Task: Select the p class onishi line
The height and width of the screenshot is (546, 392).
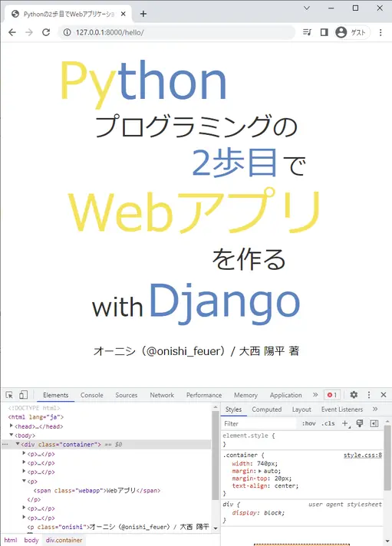Action: click(x=118, y=527)
